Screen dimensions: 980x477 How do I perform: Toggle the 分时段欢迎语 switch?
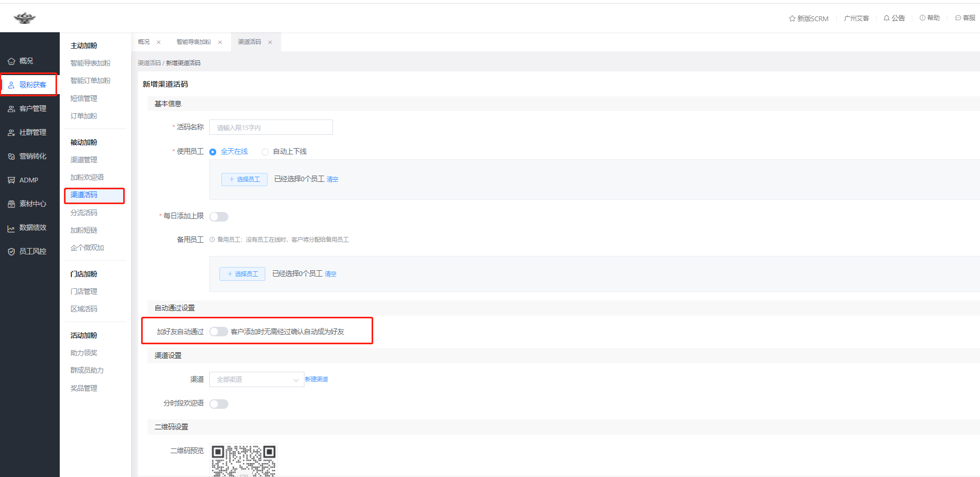point(219,404)
